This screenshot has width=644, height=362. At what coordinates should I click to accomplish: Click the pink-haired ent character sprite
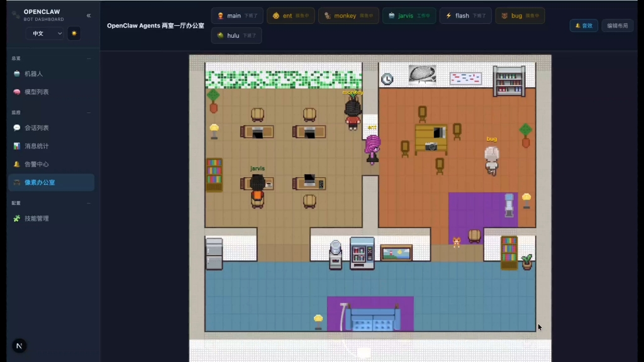372,150
